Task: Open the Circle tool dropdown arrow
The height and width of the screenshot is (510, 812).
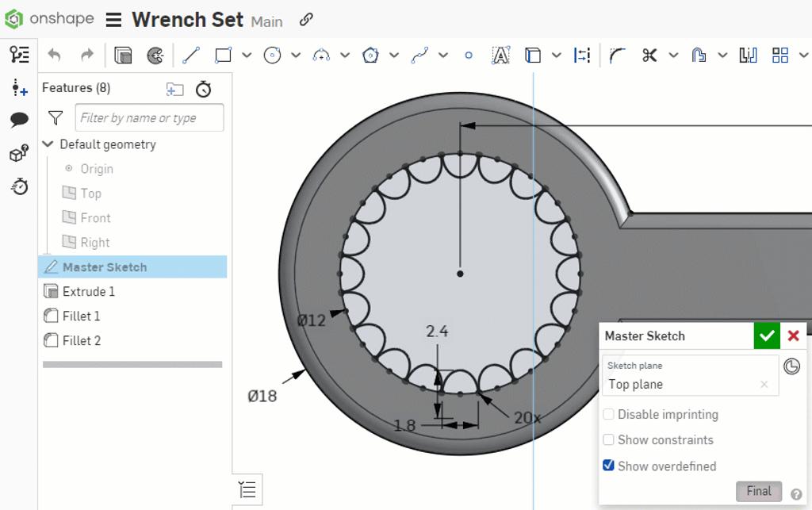Action: (294, 55)
